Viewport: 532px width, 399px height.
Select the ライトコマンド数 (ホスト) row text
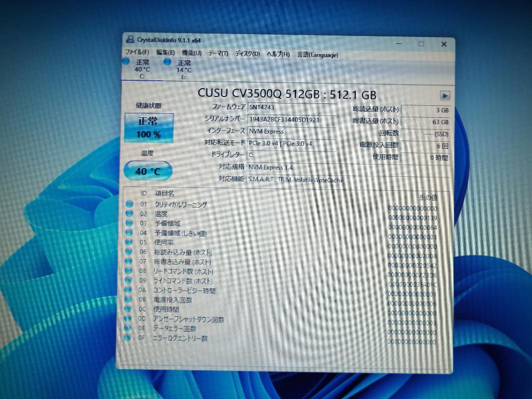tap(183, 281)
